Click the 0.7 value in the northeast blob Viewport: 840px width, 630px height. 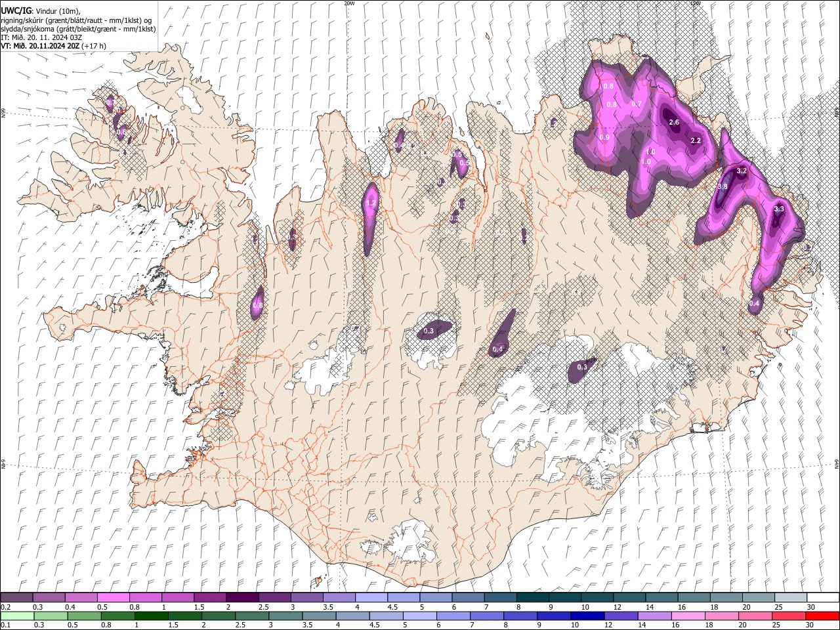(x=637, y=104)
